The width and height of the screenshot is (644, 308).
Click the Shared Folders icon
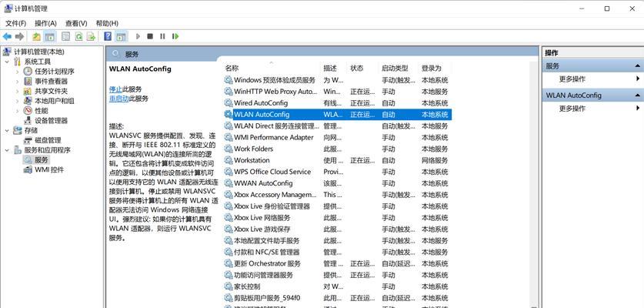pyautogui.click(x=28, y=91)
